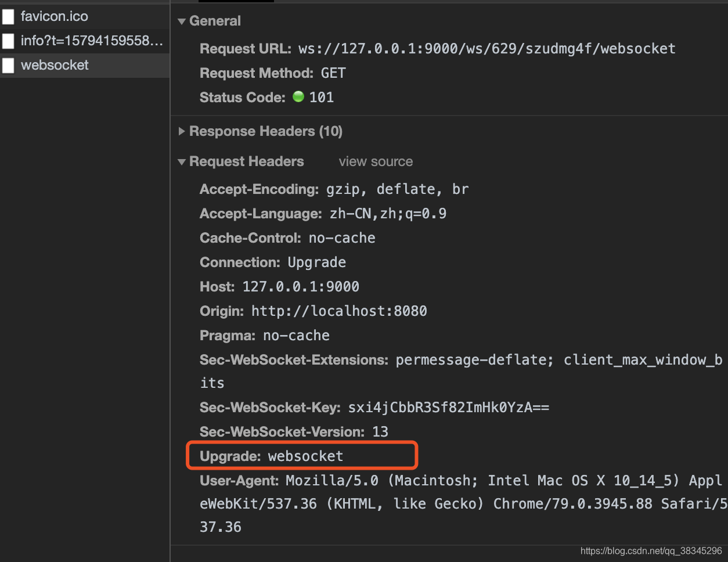Click the Cache-Control no-cache header line
This screenshot has width=728, height=562.
click(x=287, y=238)
